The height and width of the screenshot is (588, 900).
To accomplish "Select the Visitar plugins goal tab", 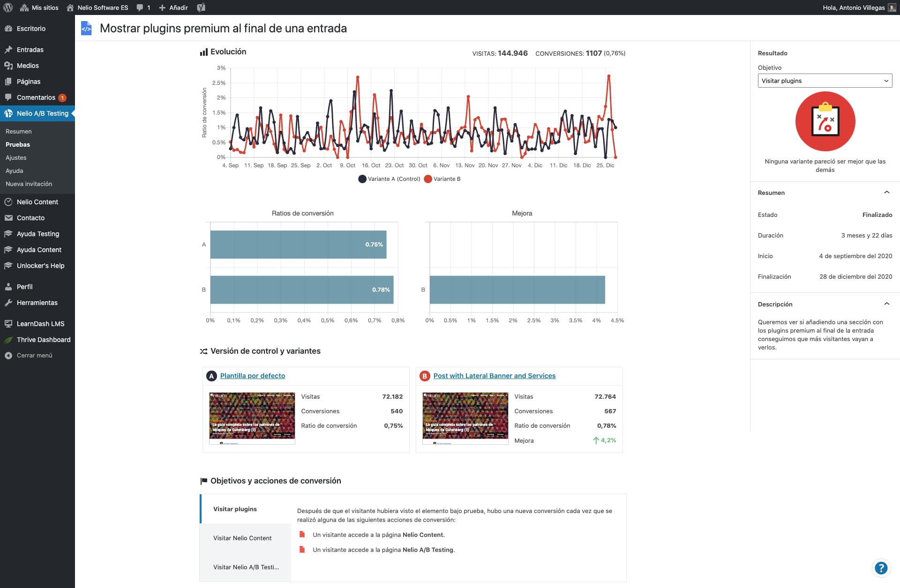I will [246, 509].
